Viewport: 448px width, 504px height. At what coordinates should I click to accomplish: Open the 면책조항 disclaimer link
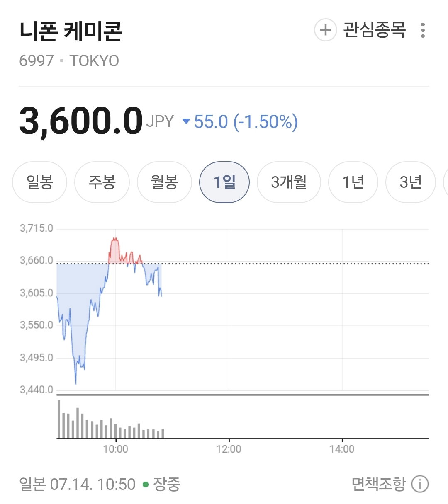coord(378,484)
